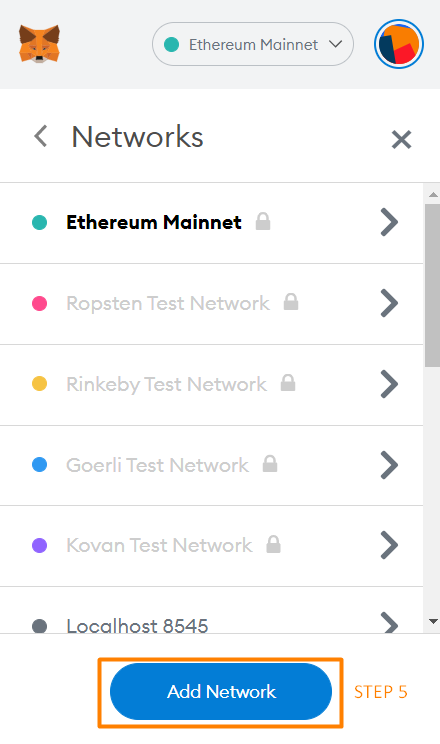The width and height of the screenshot is (440, 744).
Task: Click the pink Ropsten color dot
Action: click(39, 303)
